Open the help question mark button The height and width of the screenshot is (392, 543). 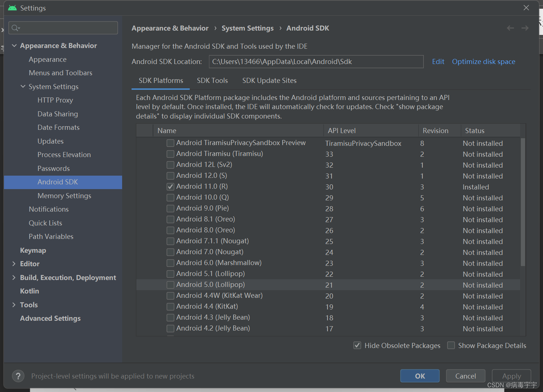tap(18, 376)
